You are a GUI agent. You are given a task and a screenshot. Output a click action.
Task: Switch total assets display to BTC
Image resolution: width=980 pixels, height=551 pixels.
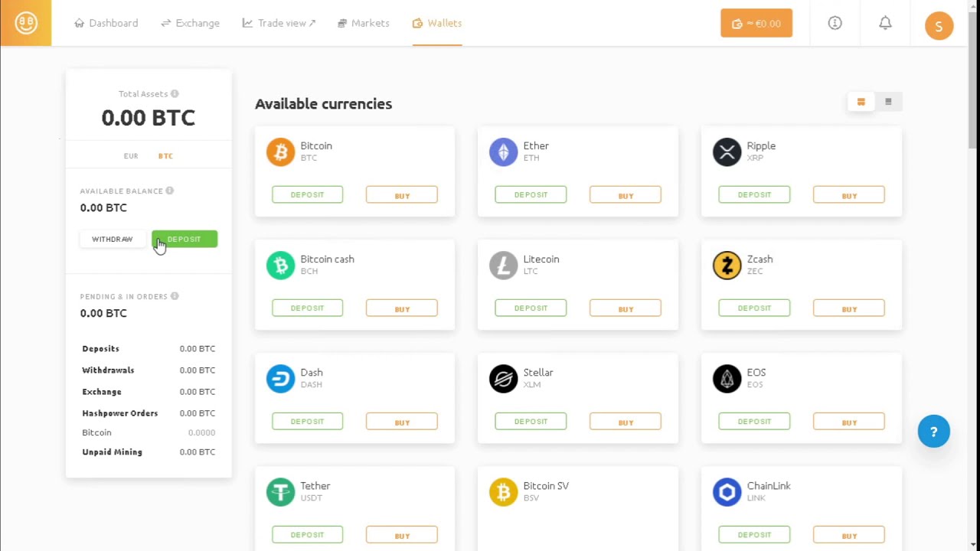tap(165, 156)
